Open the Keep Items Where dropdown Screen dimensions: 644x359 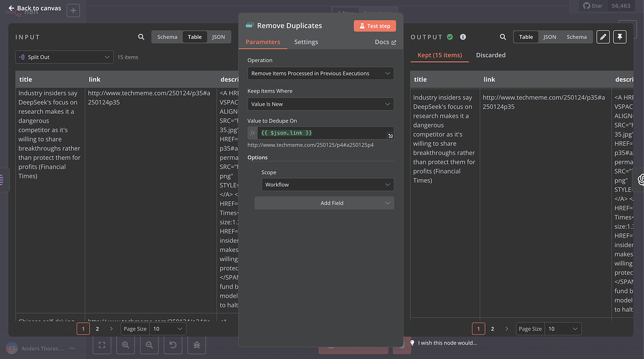(x=321, y=104)
